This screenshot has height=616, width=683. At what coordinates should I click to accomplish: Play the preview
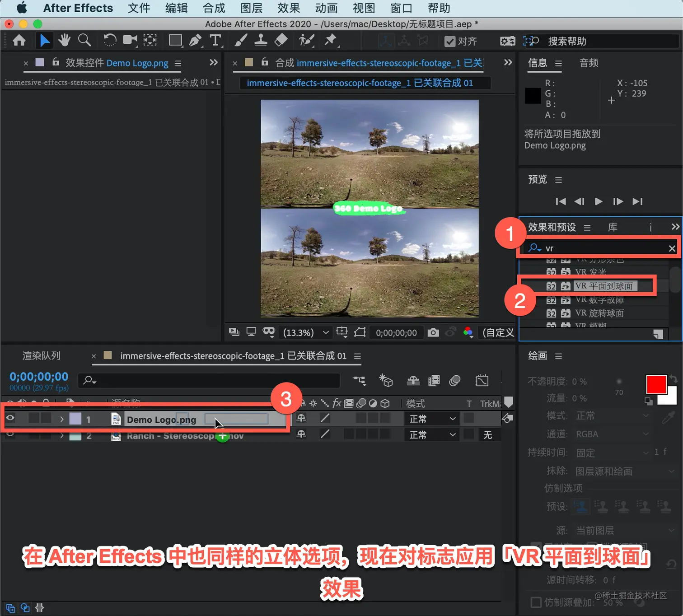click(x=599, y=201)
